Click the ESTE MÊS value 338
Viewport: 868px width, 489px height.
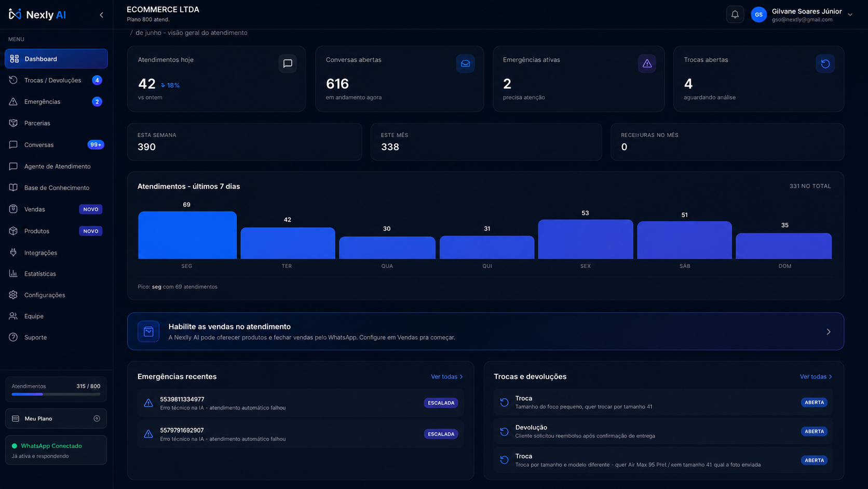(x=390, y=147)
